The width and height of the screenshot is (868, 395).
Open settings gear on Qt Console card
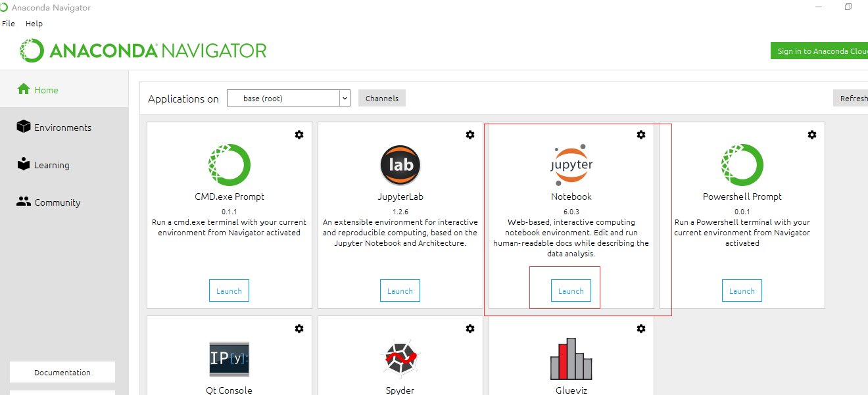click(x=299, y=329)
